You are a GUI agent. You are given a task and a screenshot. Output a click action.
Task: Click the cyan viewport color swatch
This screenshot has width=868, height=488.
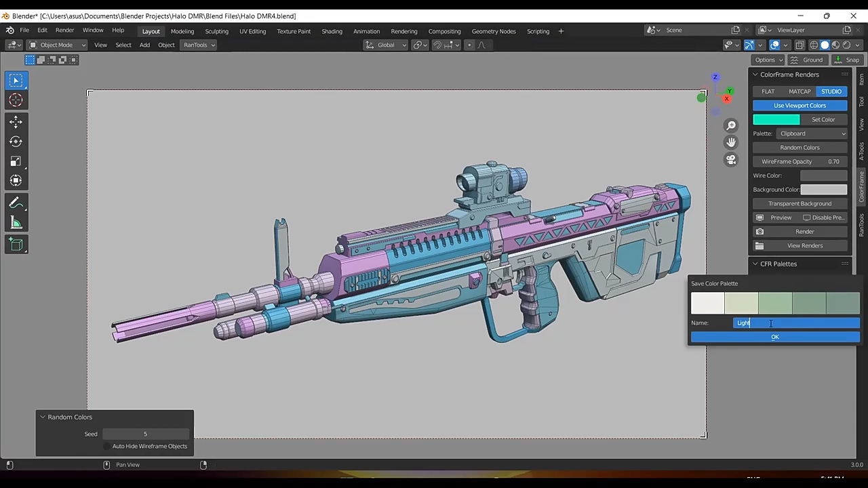[x=776, y=119]
